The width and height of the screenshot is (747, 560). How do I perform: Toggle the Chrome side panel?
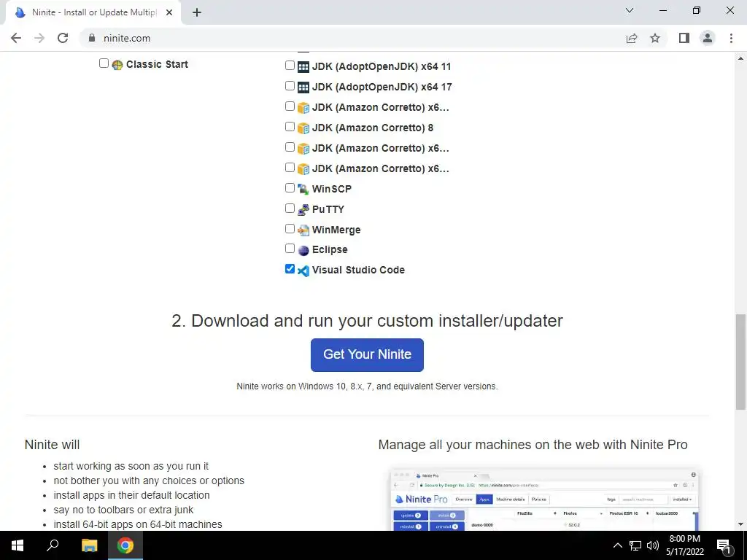click(684, 38)
